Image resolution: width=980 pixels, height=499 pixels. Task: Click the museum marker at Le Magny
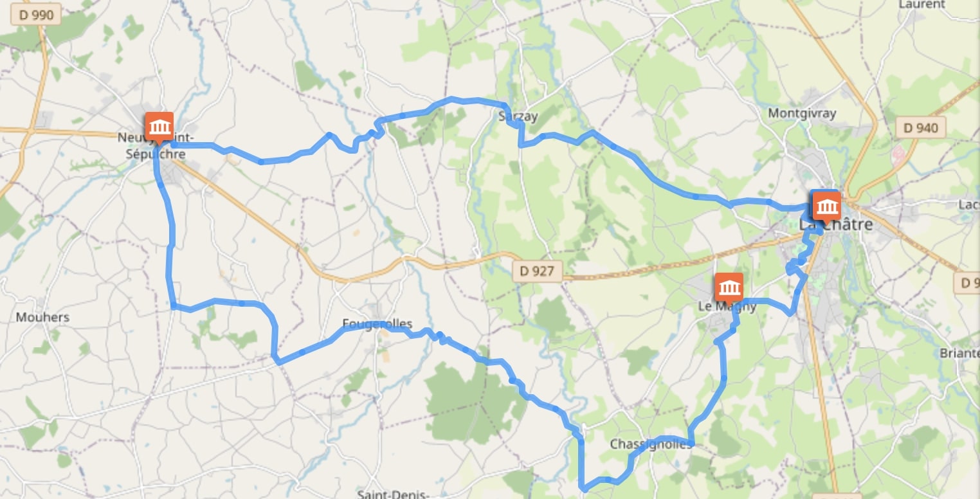pyautogui.click(x=729, y=287)
